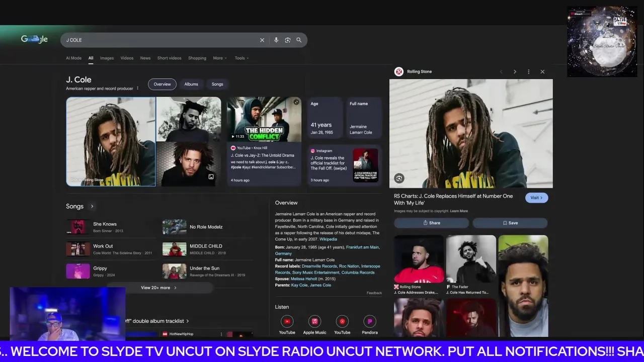The image size is (644, 362).
Task: Open the black-and-white J. Cole thumbnail
Action: (x=189, y=120)
